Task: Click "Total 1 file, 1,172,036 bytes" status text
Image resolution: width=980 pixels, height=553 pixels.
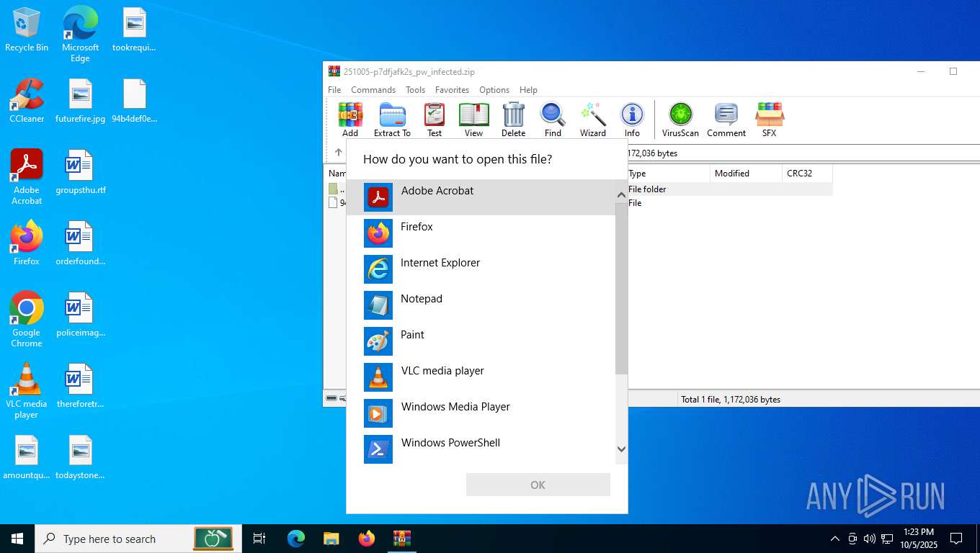Action: point(731,399)
